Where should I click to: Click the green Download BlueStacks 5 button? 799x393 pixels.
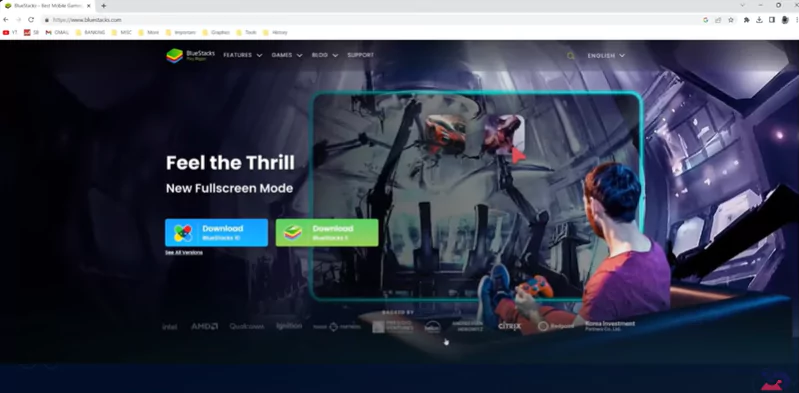(x=327, y=233)
